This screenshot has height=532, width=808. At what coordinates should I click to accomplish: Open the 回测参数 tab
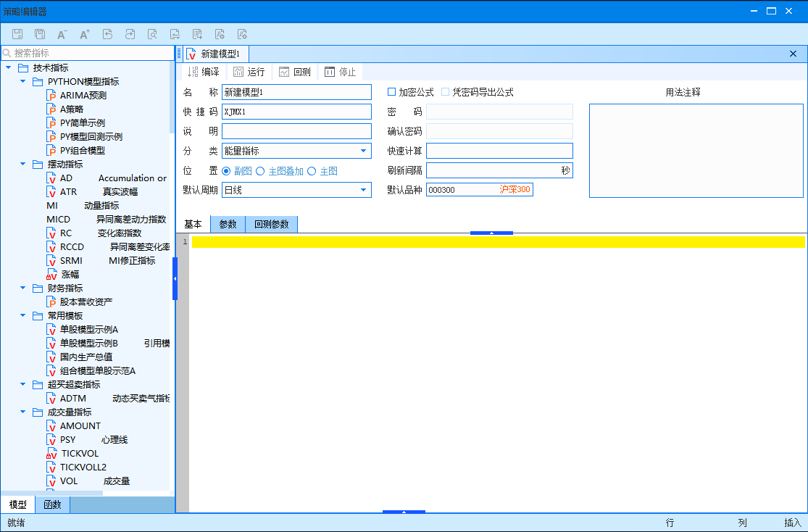(272, 224)
